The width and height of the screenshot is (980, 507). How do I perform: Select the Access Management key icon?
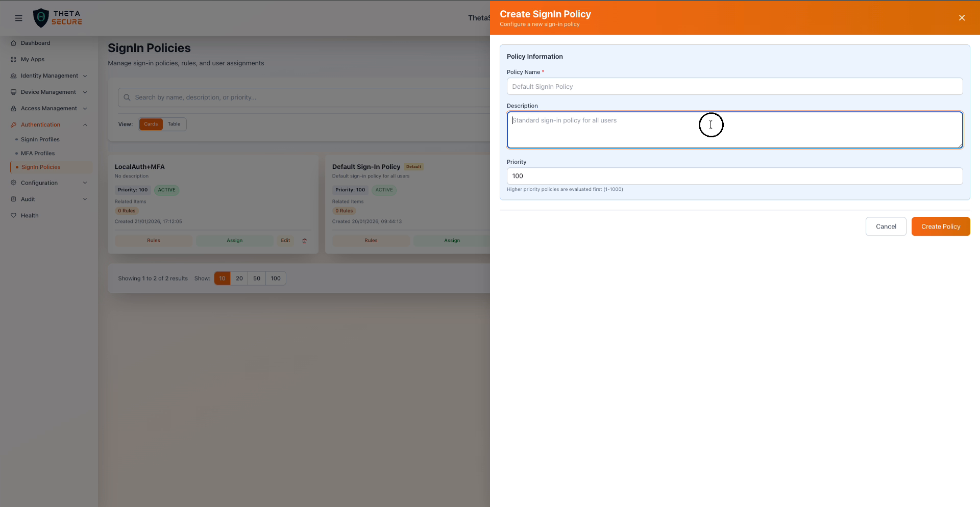pyautogui.click(x=14, y=108)
